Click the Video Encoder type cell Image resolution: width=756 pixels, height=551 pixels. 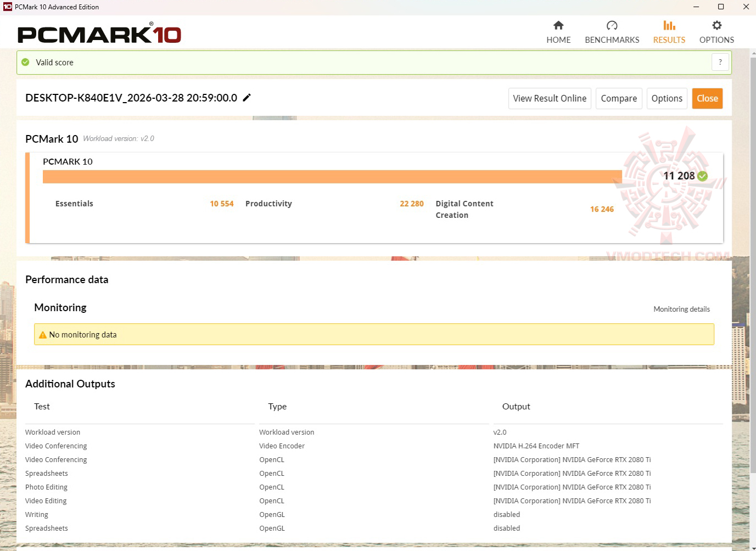pos(282,446)
